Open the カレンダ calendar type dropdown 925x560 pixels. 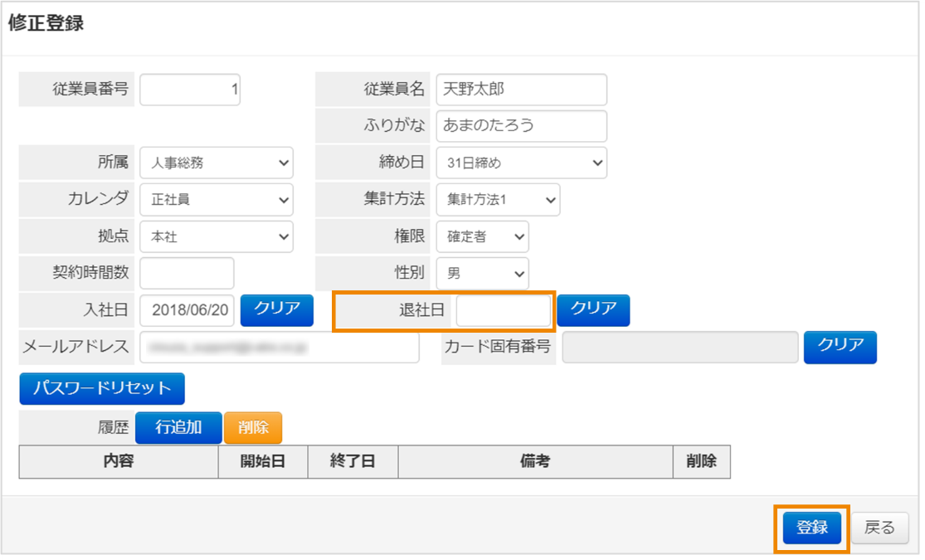(216, 199)
